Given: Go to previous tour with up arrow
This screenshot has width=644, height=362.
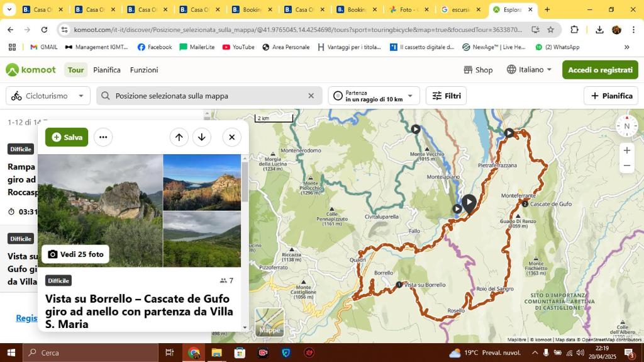Looking at the screenshot, I should pyautogui.click(x=179, y=137).
